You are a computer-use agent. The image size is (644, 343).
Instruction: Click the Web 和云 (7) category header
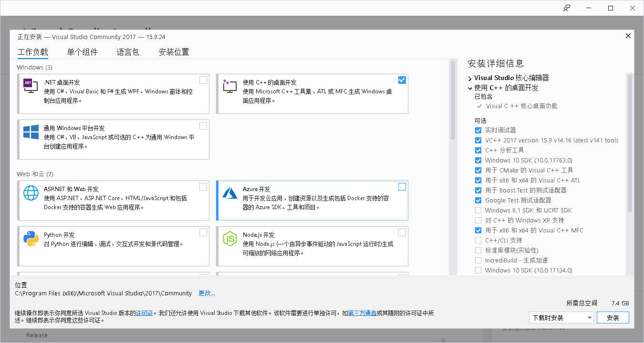(x=35, y=174)
